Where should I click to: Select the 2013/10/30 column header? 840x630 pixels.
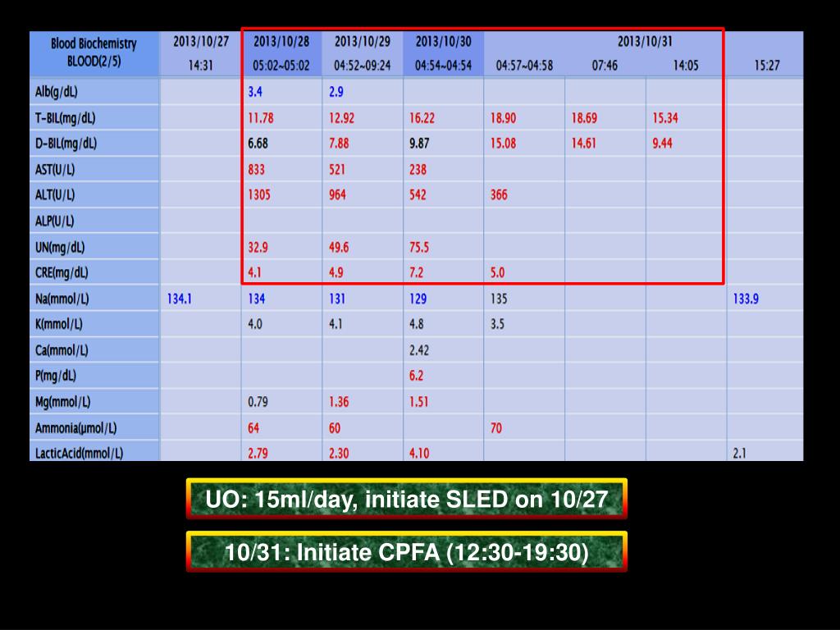click(443, 52)
